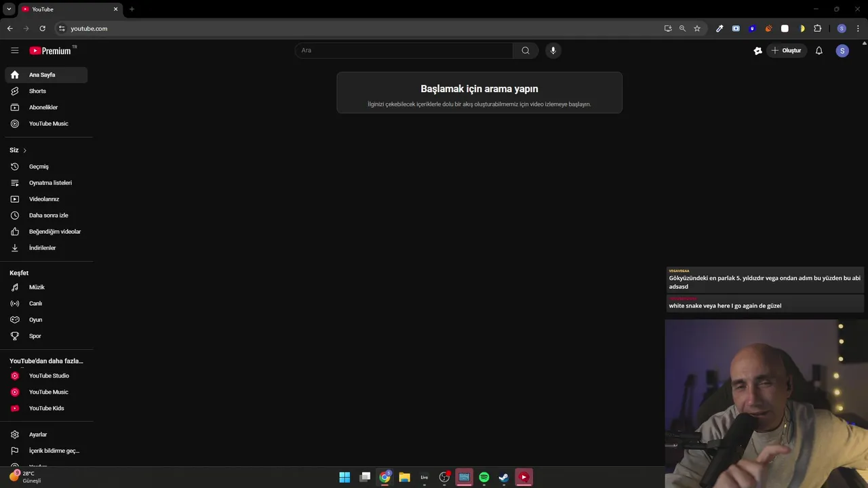Click the magnifier search button
Viewport: 868px width, 488px height.
click(526, 50)
